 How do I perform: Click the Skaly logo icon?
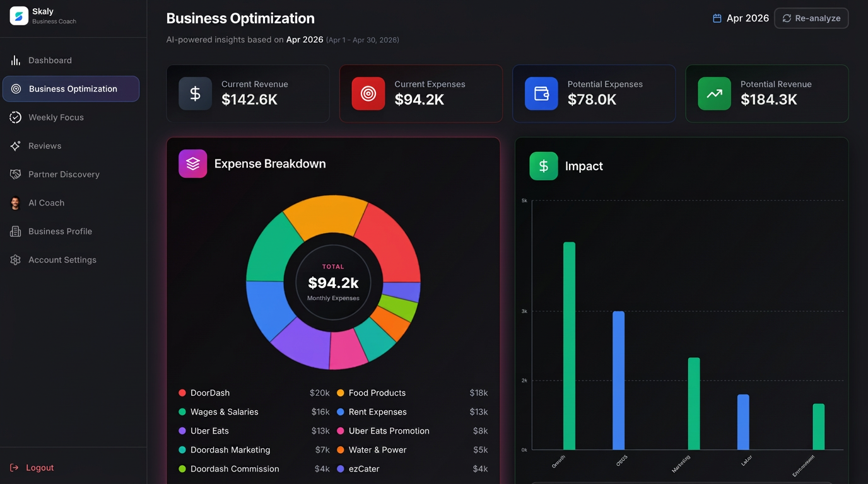19,16
